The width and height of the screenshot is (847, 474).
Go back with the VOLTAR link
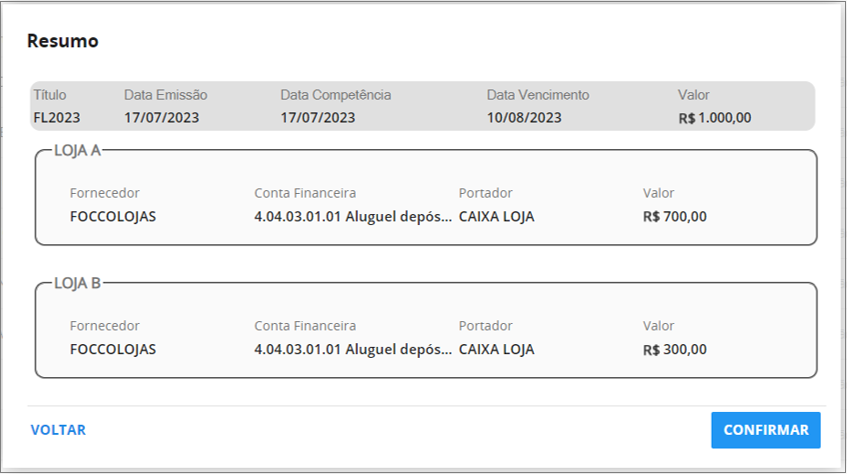point(58,430)
